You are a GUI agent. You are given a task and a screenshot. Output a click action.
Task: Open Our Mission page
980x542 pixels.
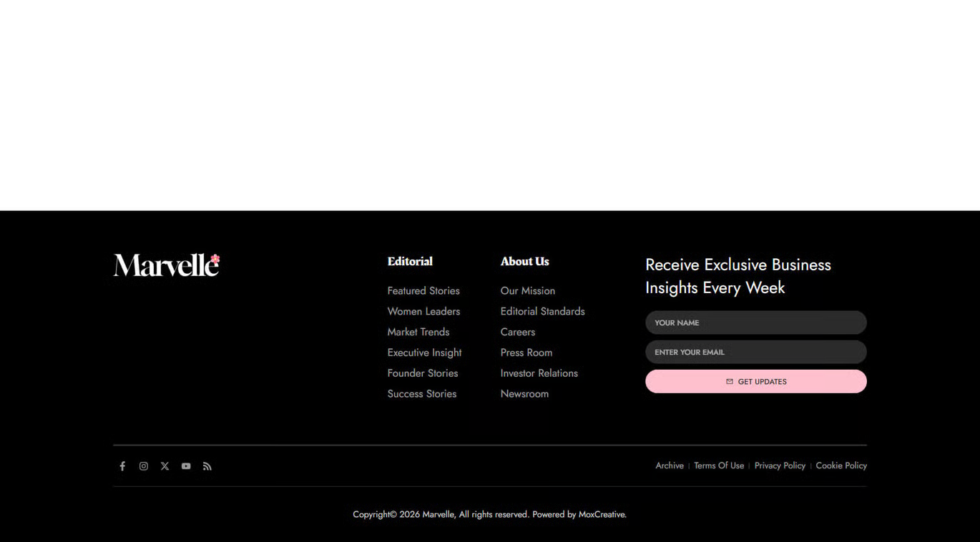click(527, 291)
